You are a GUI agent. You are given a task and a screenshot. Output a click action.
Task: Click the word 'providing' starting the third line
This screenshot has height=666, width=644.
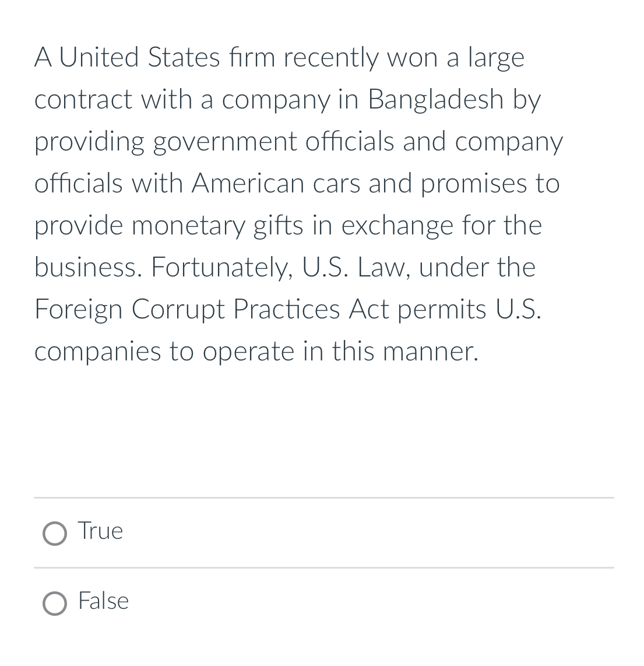[x=89, y=141]
